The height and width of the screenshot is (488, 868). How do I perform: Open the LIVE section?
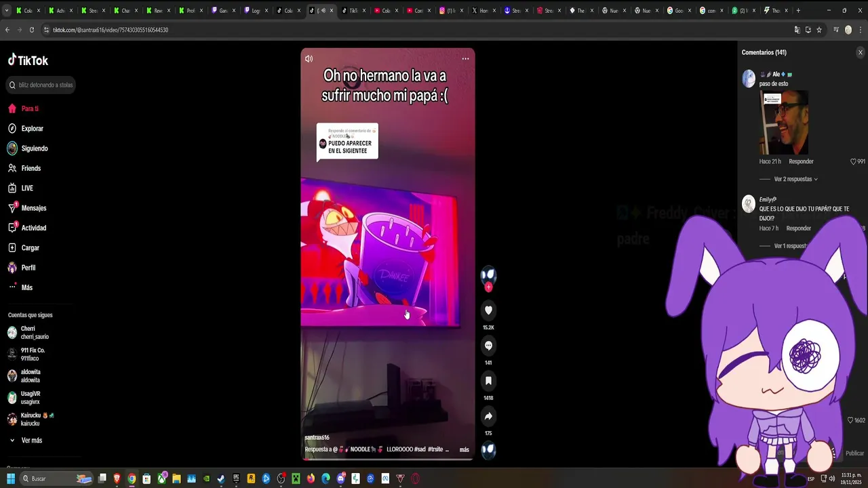(20, 188)
